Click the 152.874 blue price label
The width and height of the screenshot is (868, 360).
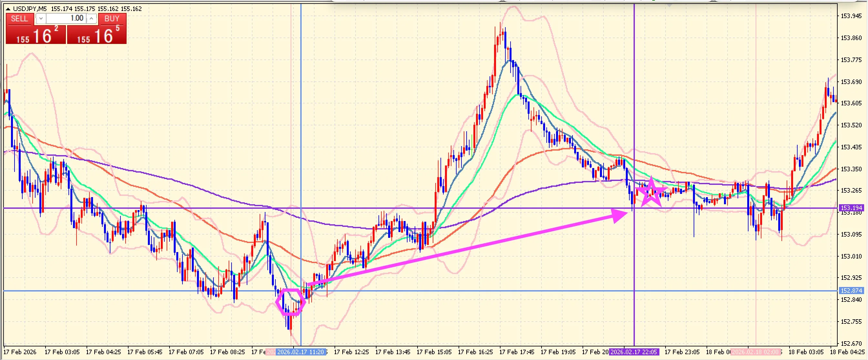(x=851, y=291)
